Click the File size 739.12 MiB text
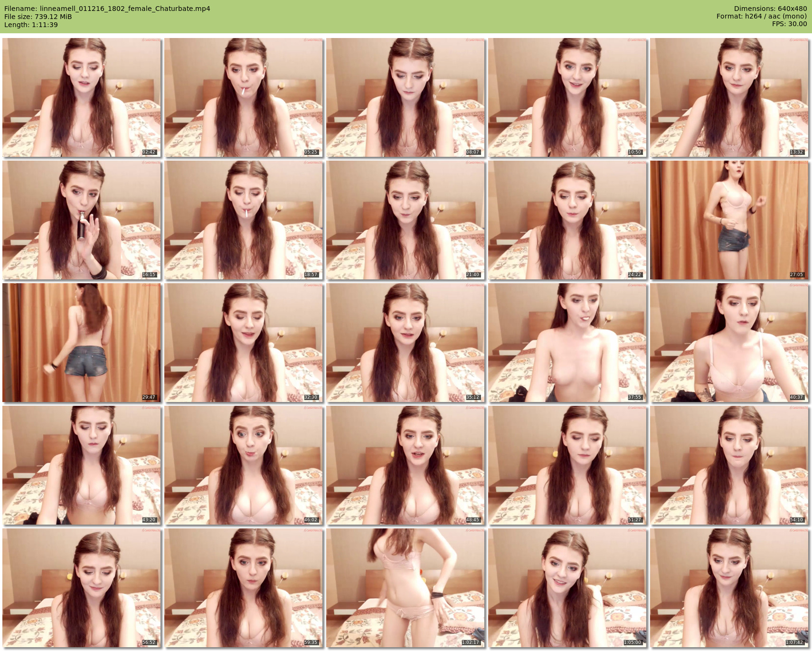812x651 pixels. pos(38,17)
